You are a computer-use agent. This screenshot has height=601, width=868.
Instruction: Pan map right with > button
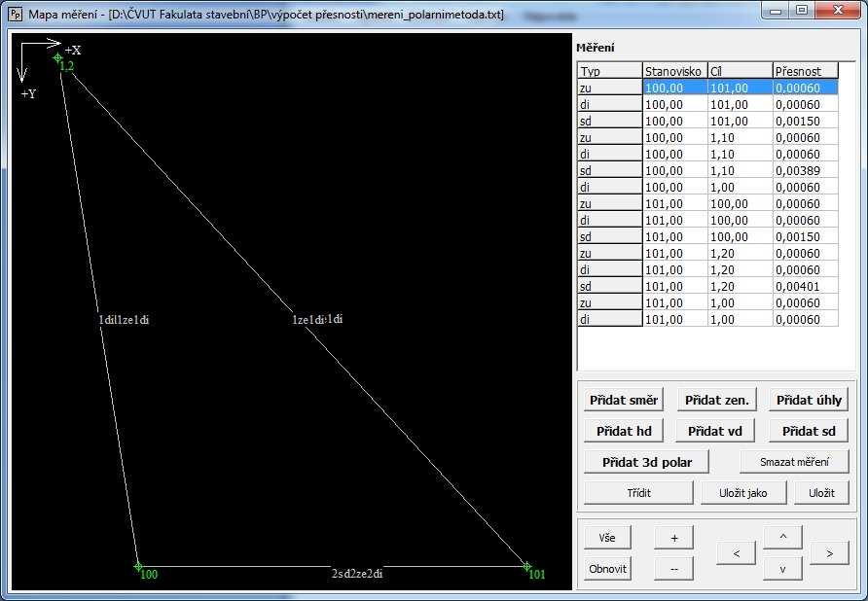point(829,552)
